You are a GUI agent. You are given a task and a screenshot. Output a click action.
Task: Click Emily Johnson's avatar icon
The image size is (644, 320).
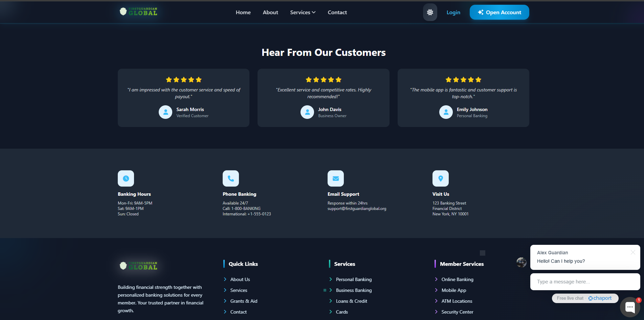(446, 112)
